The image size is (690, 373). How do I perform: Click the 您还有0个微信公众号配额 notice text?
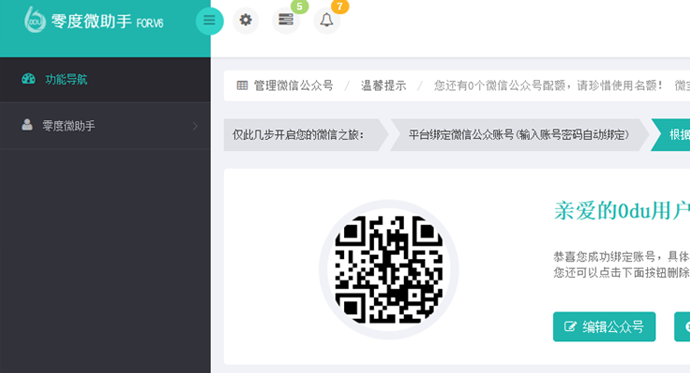pyautogui.click(x=548, y=86)
